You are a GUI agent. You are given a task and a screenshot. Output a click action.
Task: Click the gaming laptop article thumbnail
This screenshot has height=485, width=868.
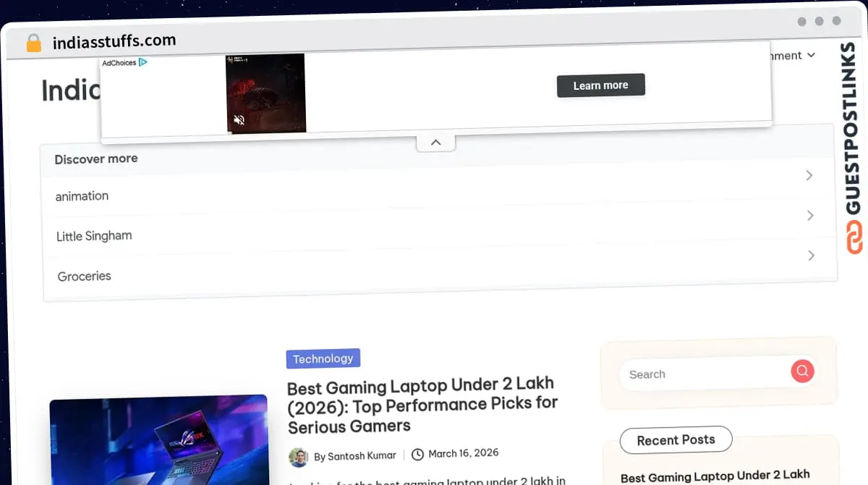point(158,440)
